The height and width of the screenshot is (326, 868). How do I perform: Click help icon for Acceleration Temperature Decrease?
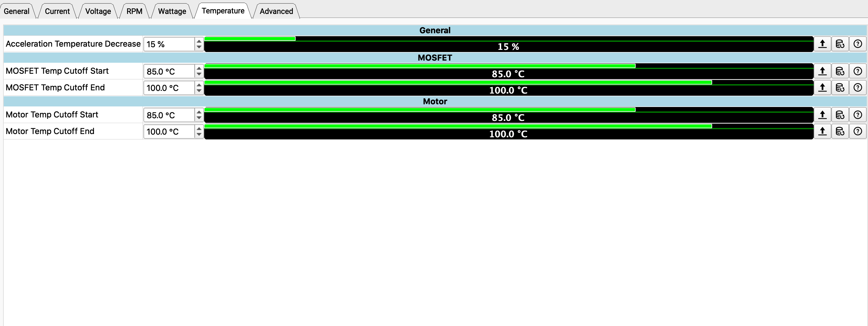pyautogui.click(x=858, y=44)
